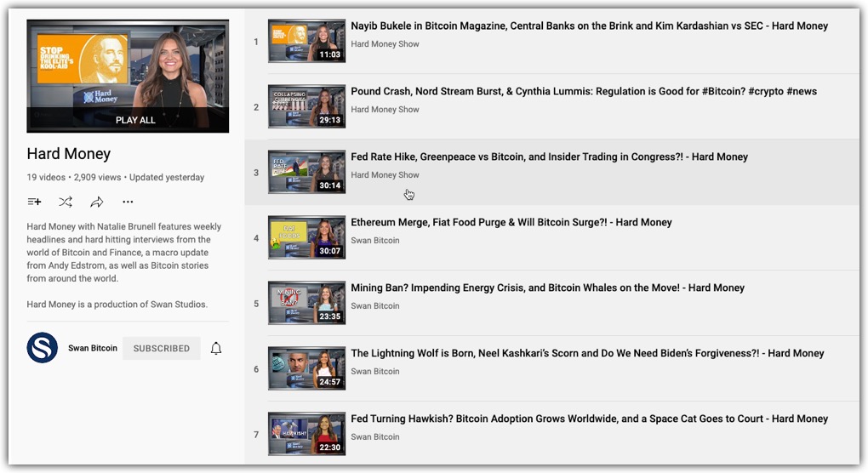
Task: Click the SUBSCRIBED button
Action: pyautogui.click(x=161, y=349)
